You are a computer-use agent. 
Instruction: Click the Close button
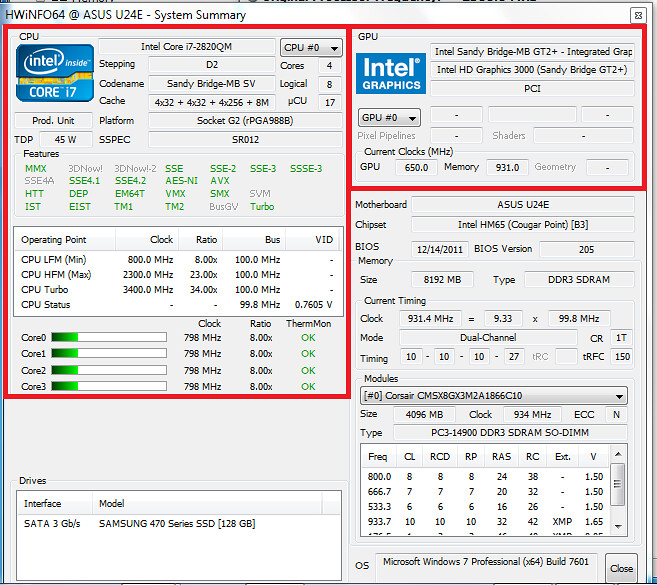click(x=621, y=569)
